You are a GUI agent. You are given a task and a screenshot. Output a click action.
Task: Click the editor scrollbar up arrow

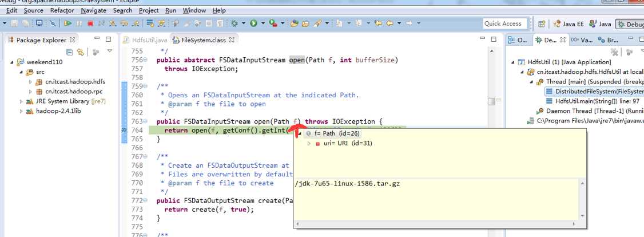tap(491, 51)
